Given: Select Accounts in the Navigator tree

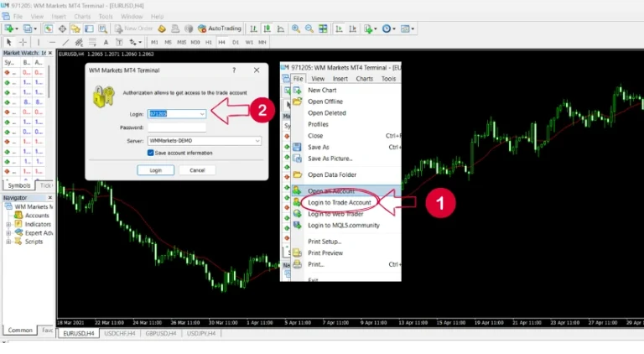Looking at the screenshot, I should (37, 216).
